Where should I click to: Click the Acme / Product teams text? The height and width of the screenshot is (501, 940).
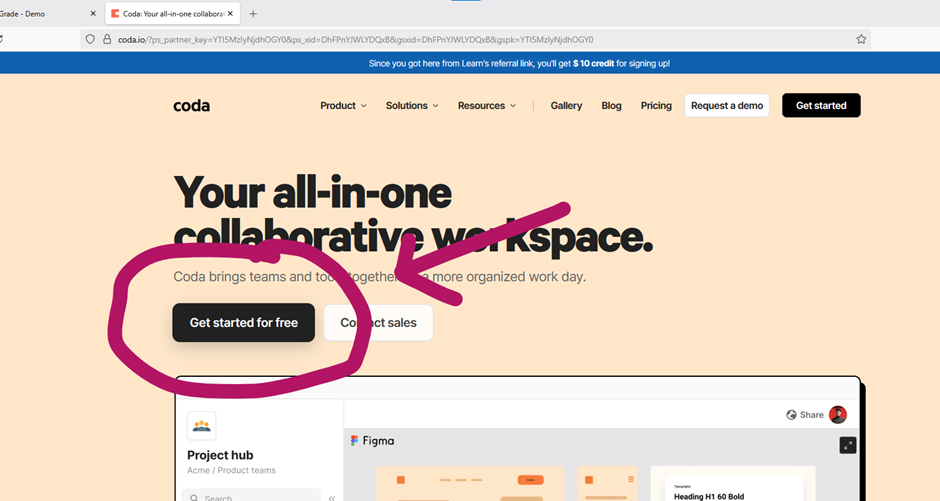coord(231,470)
